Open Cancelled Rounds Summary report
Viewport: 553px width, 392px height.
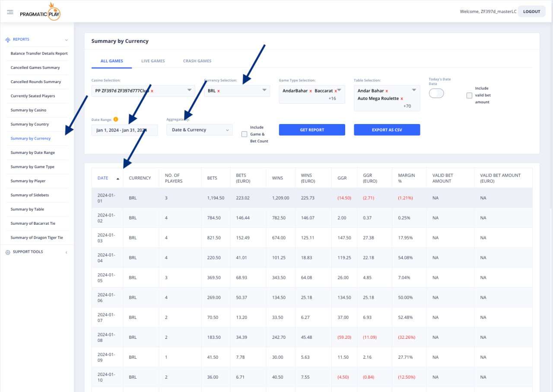click(36, 82)
